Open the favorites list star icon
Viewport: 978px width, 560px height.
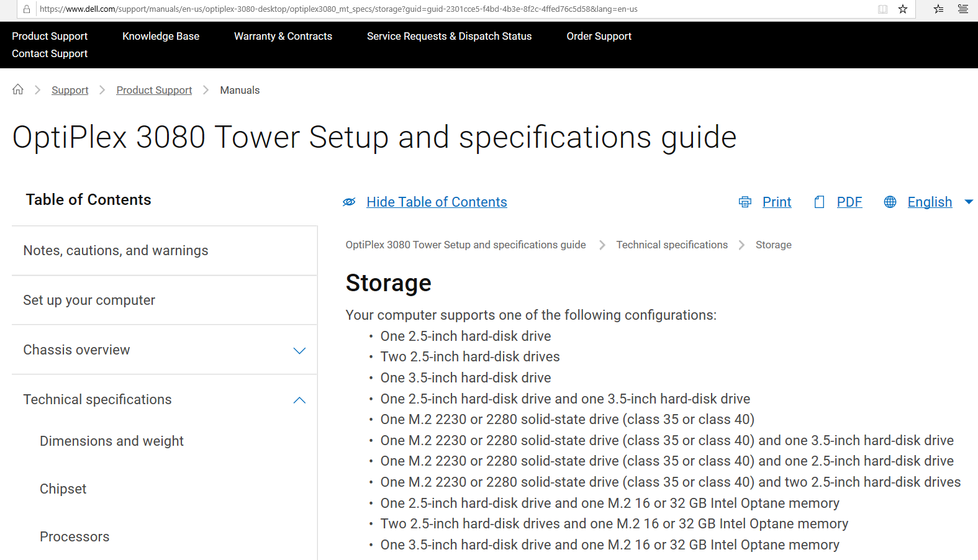point(938,9)
